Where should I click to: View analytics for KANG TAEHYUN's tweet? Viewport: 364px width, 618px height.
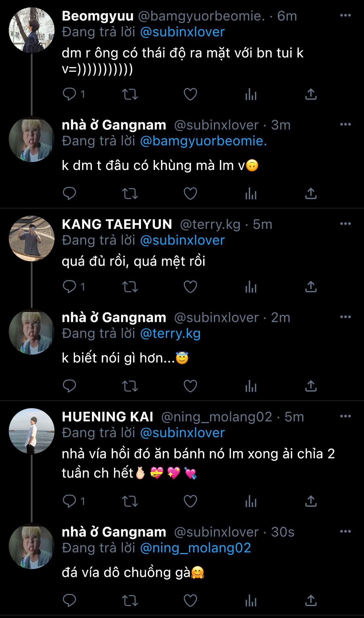(x=251, y=287)
